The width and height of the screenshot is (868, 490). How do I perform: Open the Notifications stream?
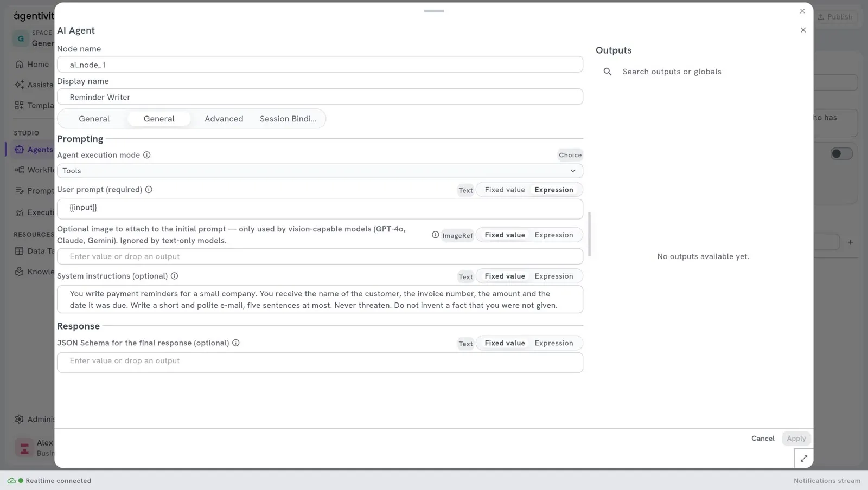click(827, 481)
